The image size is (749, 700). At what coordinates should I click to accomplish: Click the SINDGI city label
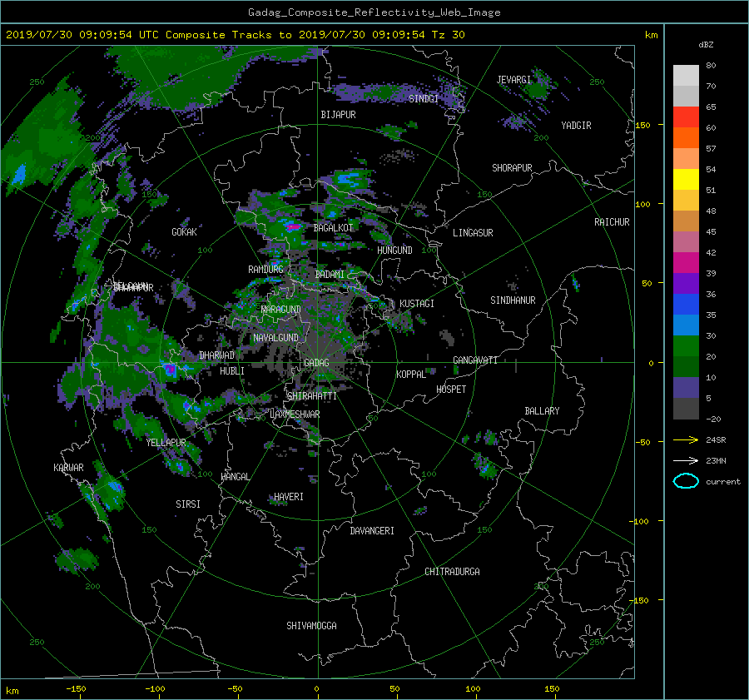(424, 98)
